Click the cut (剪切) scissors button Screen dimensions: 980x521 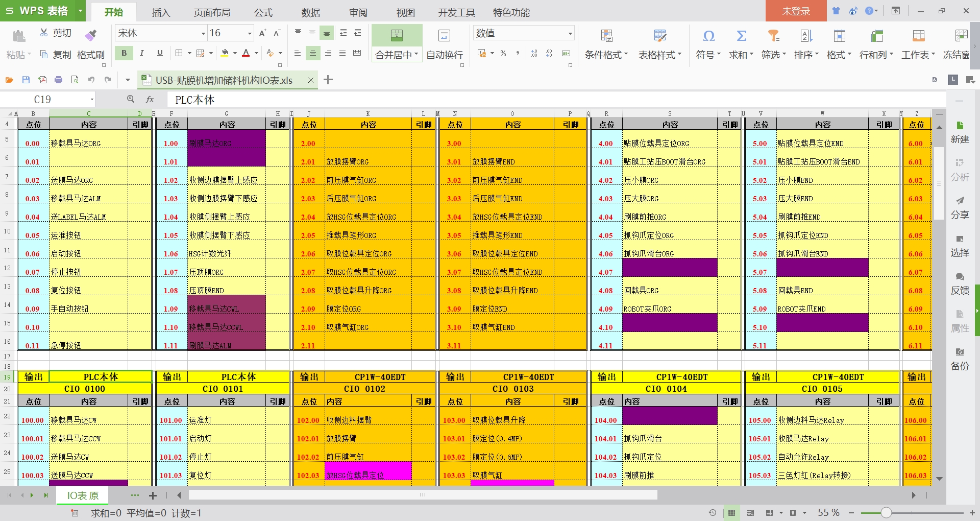click(x=56, y=33)
